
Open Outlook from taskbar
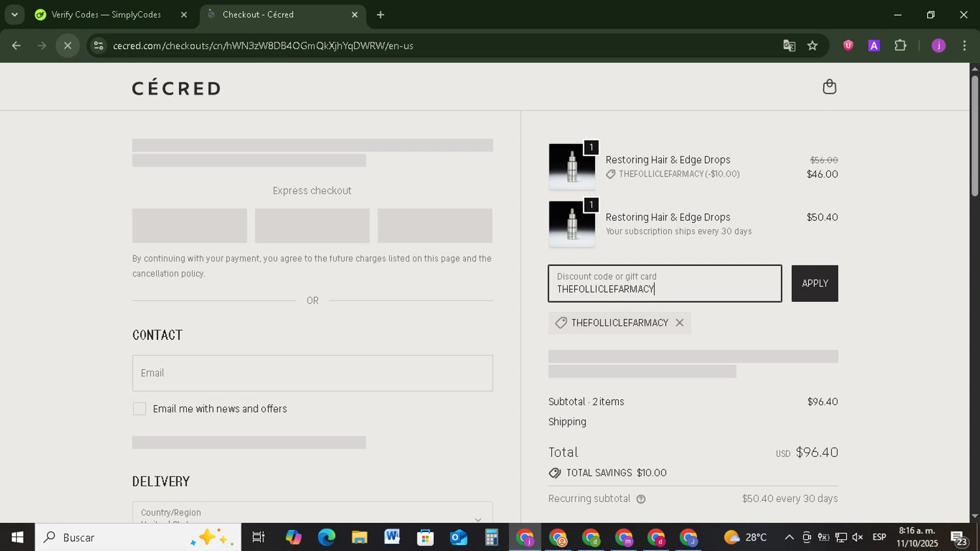[x=459, y=537]
